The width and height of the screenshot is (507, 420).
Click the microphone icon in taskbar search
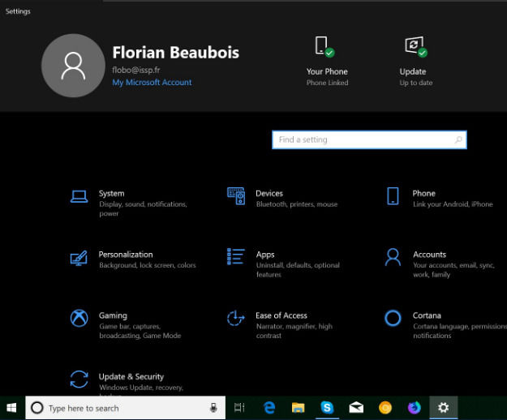(213, 408)
